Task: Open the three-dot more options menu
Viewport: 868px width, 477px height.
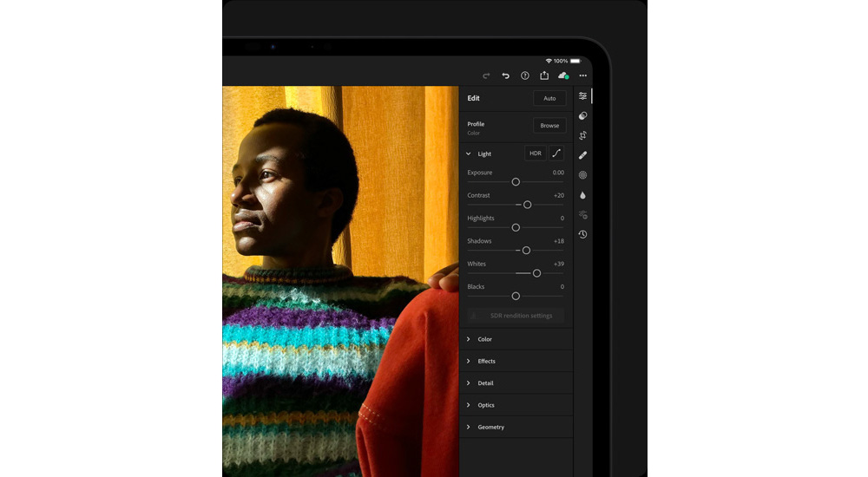Action: (583, 75)
